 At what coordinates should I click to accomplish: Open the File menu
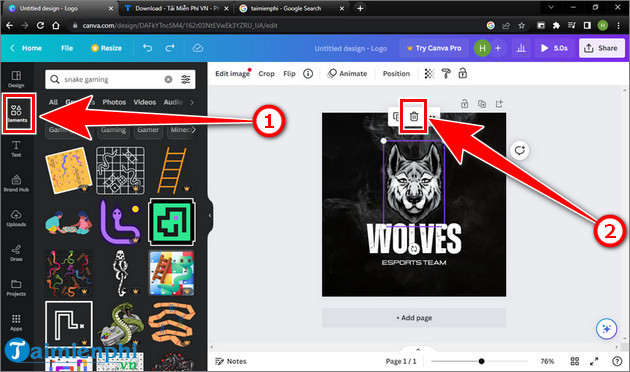(67, 48)
